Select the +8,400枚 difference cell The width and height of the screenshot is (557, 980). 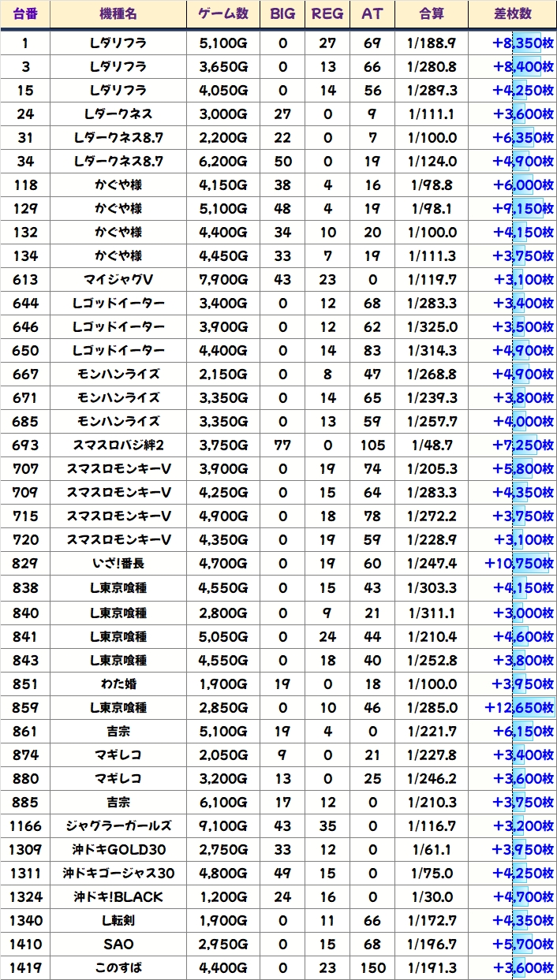512,66
